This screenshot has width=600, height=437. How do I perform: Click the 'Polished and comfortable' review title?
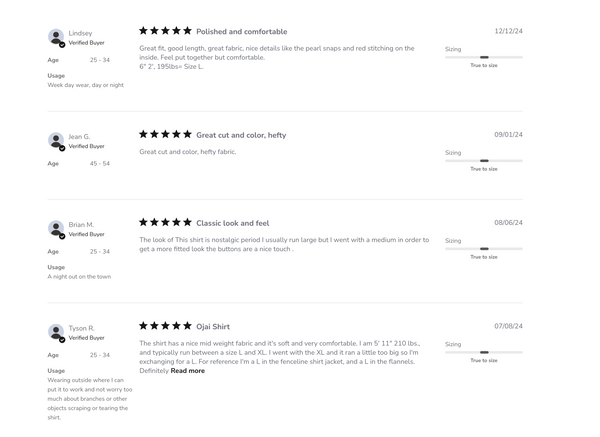coord(241,32)
